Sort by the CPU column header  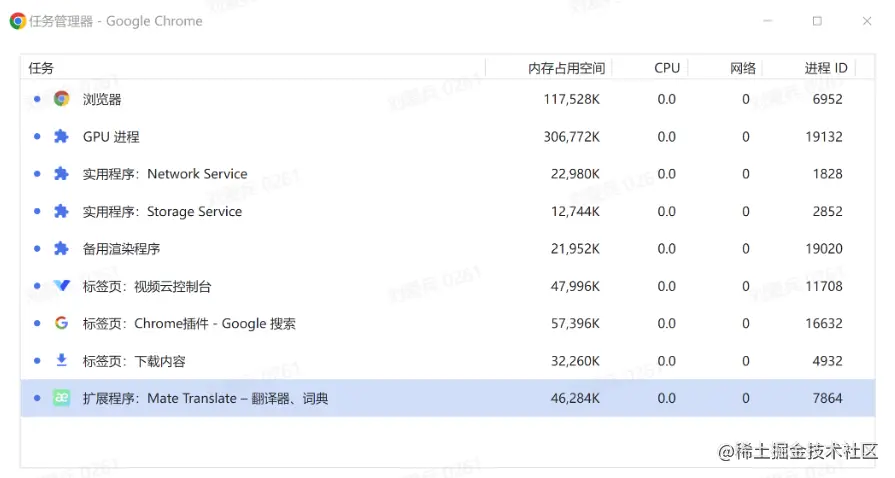[650, 68]
